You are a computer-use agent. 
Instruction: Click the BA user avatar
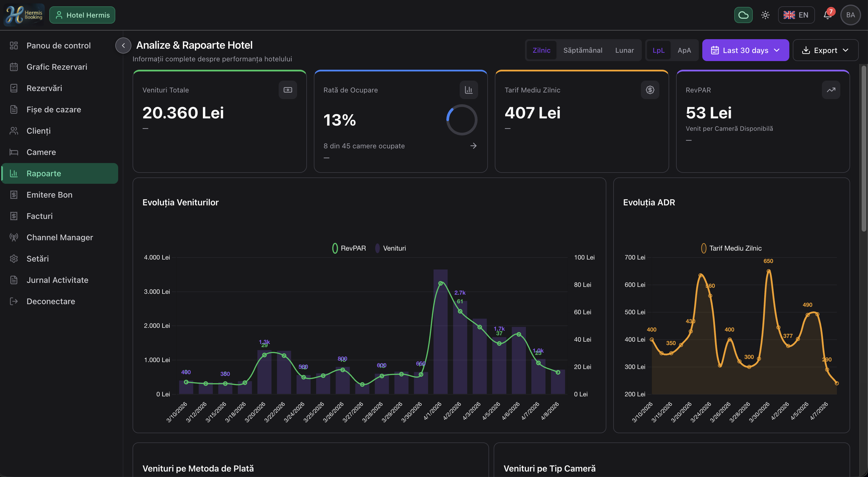pos(850,15)
